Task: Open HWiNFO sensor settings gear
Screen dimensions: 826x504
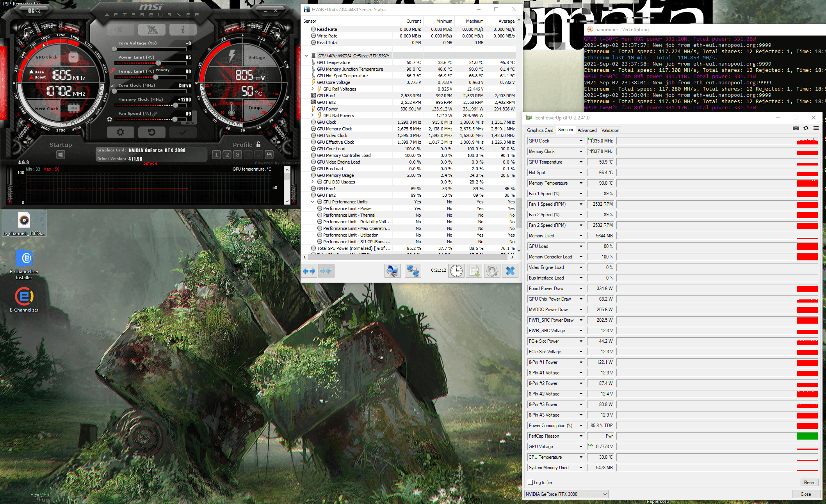Action: coord(492,271)
